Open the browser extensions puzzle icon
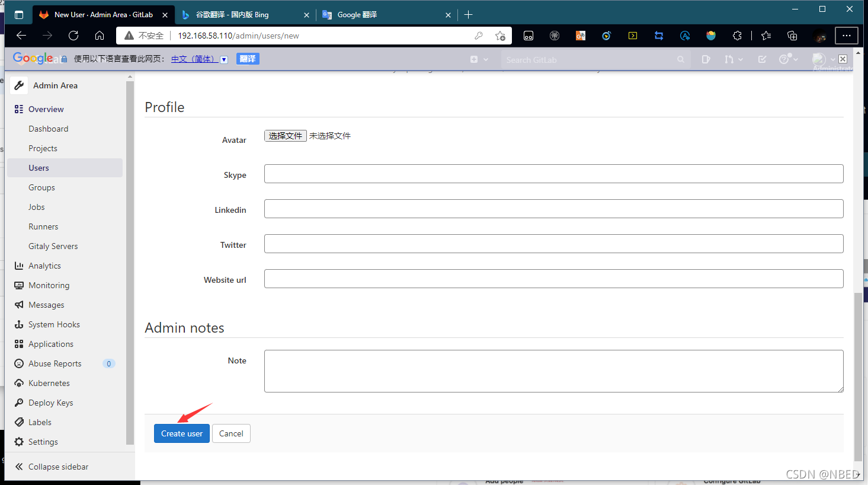The image size is (868, 485). [x=737, y=36]
